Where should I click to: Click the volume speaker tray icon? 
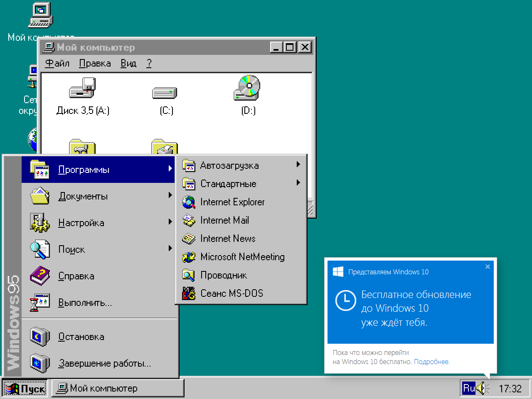pyautogui.click(x=482, y=388)
